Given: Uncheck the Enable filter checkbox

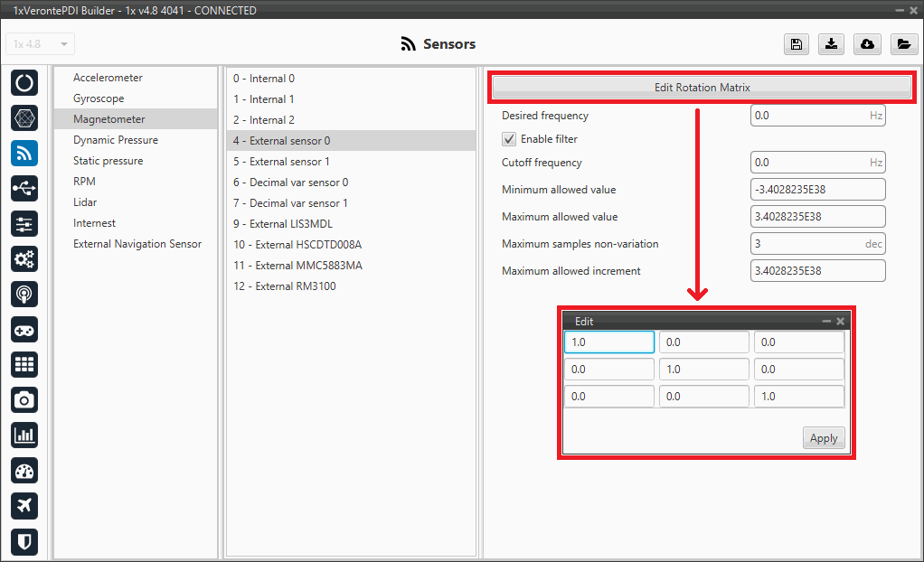Looking at the screenshot, I should [x=509, y=139].
